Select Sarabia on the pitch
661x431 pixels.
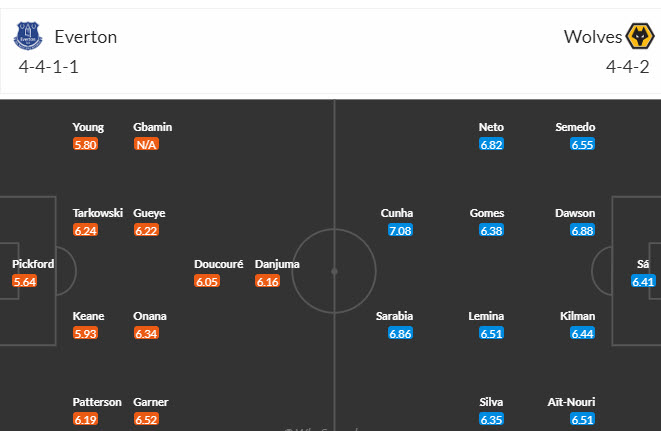[395, 316]
